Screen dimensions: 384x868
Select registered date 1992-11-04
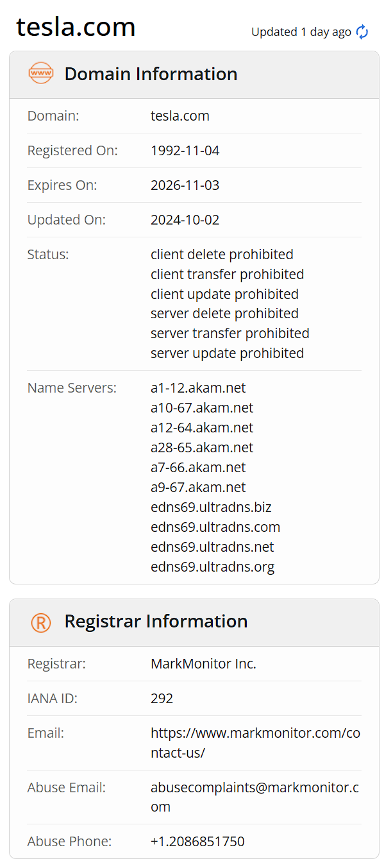(x=185, y=151)
